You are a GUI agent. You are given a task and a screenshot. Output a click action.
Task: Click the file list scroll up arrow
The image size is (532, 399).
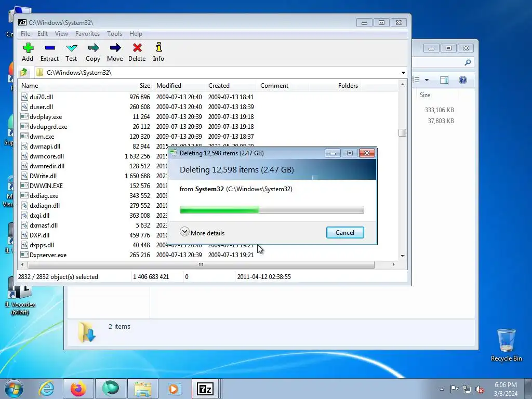pos(403,84)
